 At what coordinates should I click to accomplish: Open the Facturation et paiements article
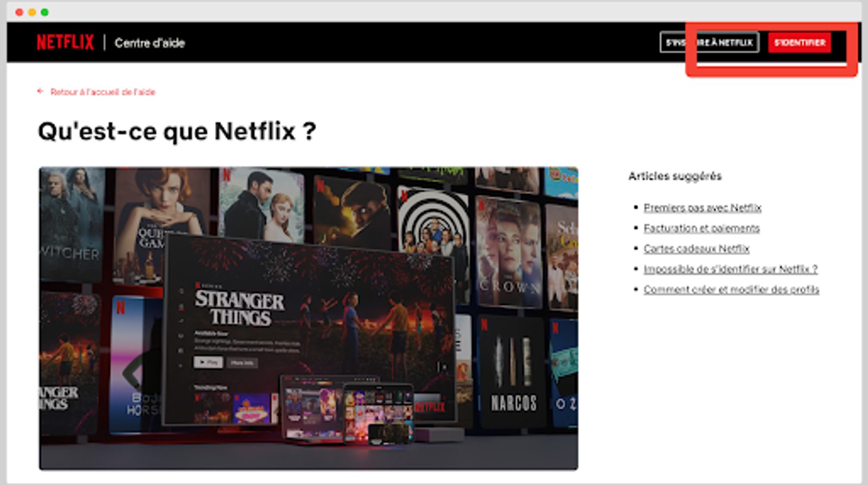[701, 228]
